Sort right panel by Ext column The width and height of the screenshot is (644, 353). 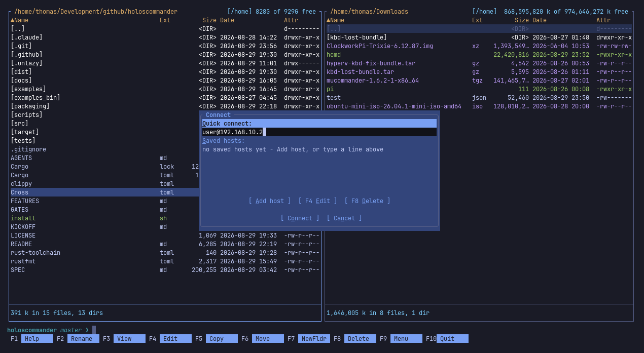[x=477, y=20]
